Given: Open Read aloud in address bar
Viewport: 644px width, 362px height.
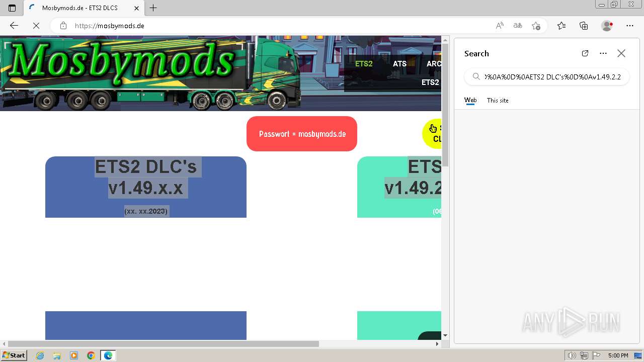Looking at the screenshot, I should 500,26.
